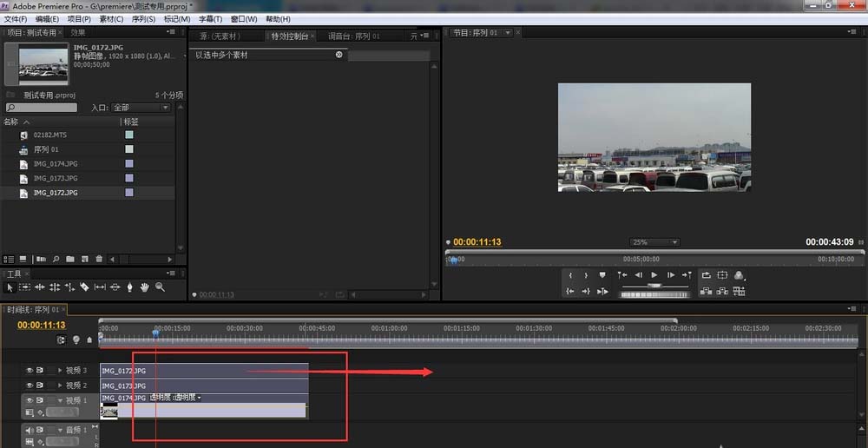868x448 pixels.
Task: Choose the Selection arrow tool
Action: (x=10, y=287)
